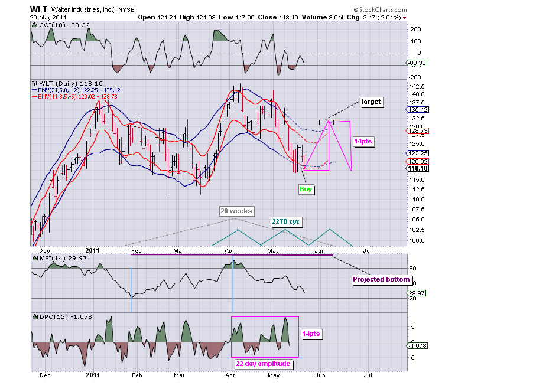
Task: Click the CCI(10) -83.32 indicator label
Action: point(64,25)
